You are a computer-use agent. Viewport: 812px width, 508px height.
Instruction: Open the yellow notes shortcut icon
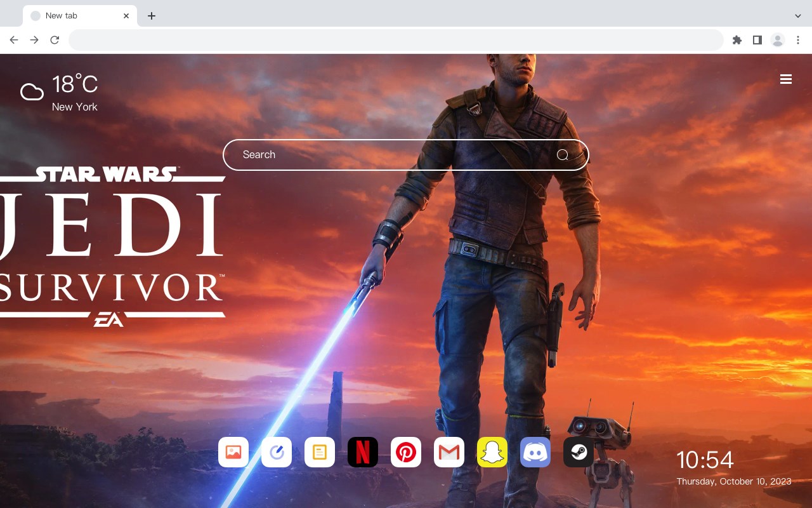tap(320, 452)
